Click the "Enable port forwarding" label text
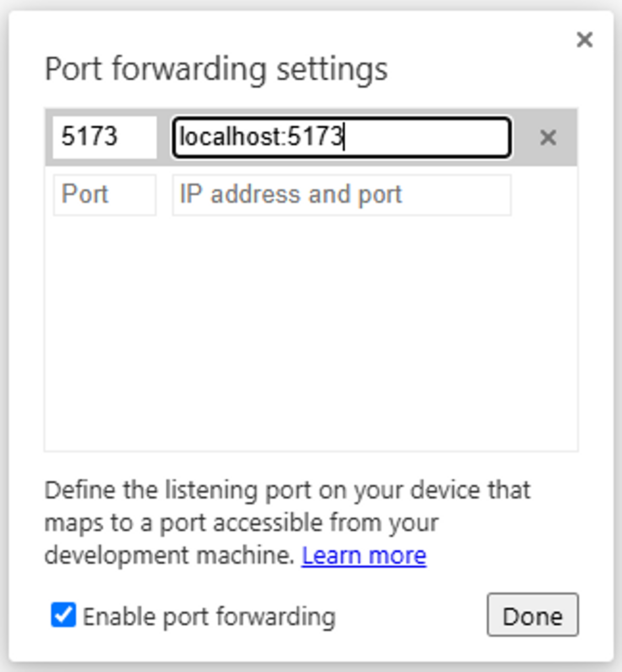 [209, 616]
